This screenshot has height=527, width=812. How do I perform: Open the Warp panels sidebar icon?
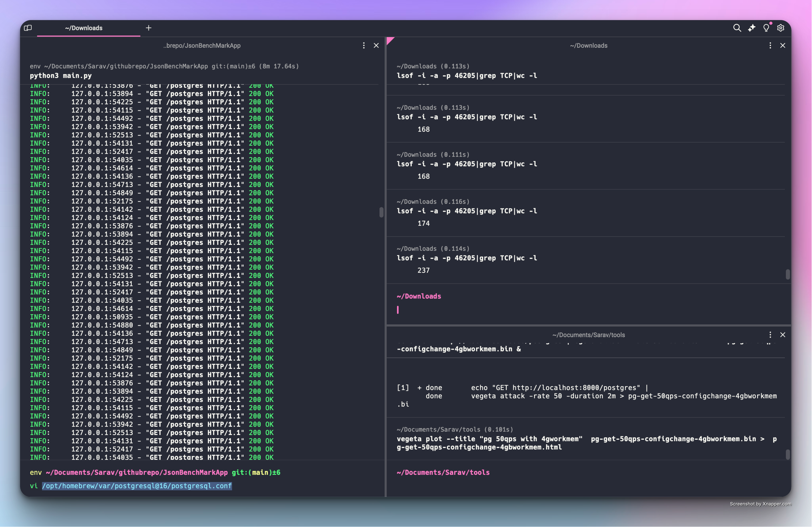point(28,28)
